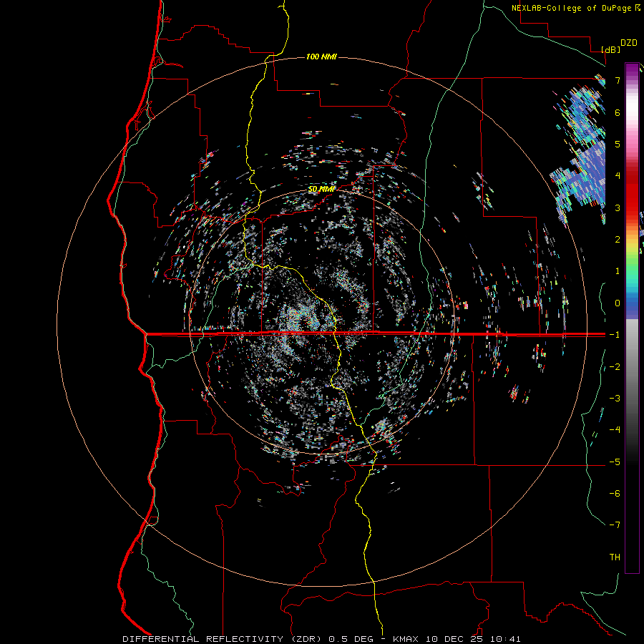The image size is (644, 644).
Task: Click the -6 value on color scale
Action: [x=615, y=494]
